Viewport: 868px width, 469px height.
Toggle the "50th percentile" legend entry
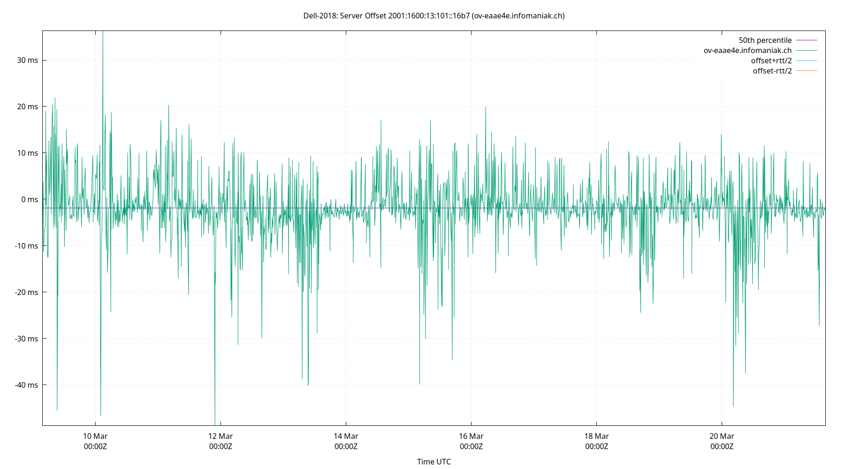765,40
